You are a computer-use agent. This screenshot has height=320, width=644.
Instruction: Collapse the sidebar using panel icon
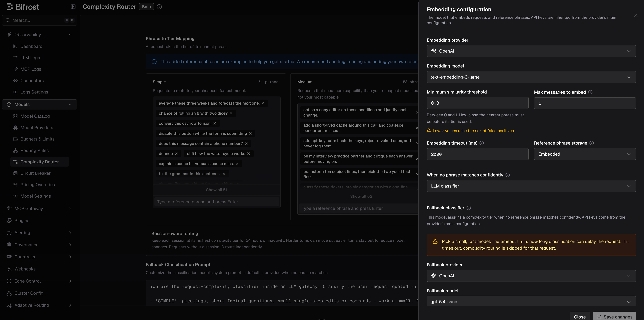coord(73,7)
